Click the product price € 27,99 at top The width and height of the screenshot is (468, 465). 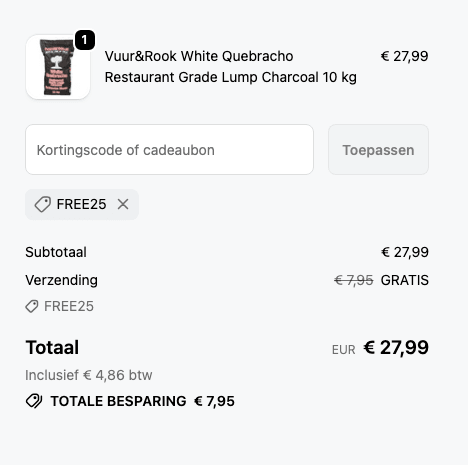pos(404,56)
